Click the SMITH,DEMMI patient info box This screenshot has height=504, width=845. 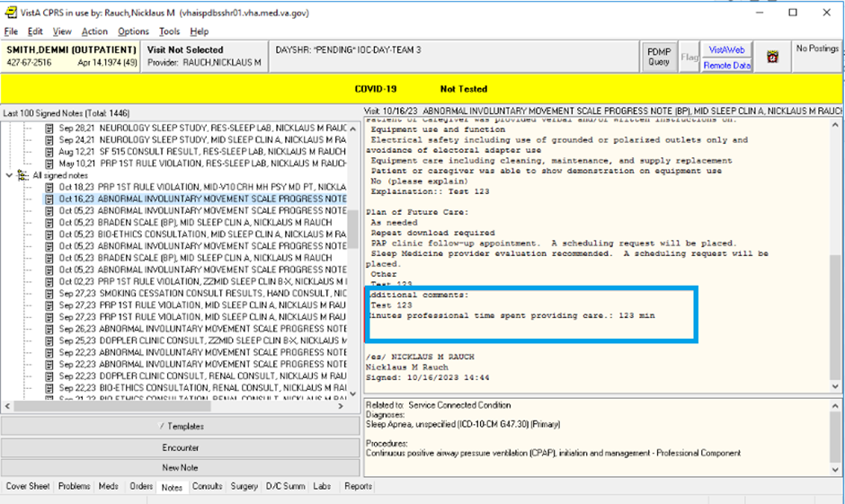pyautogui.click(x=71, y=57)
